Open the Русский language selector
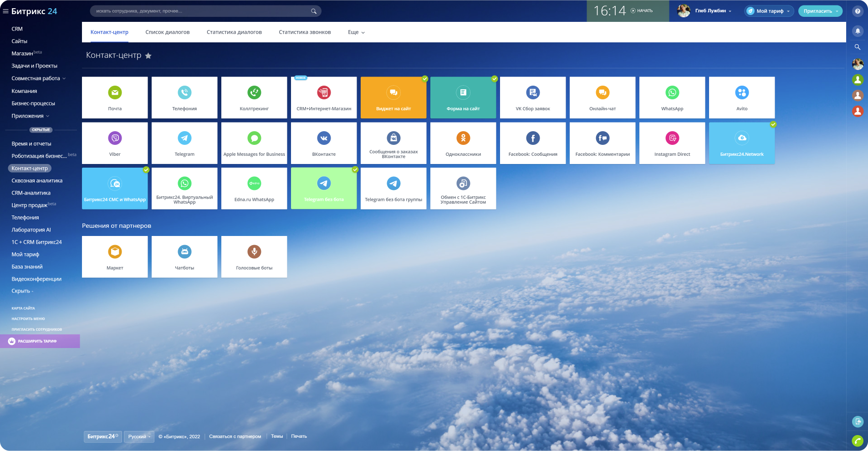868x451 pixels. pos(139,436)
